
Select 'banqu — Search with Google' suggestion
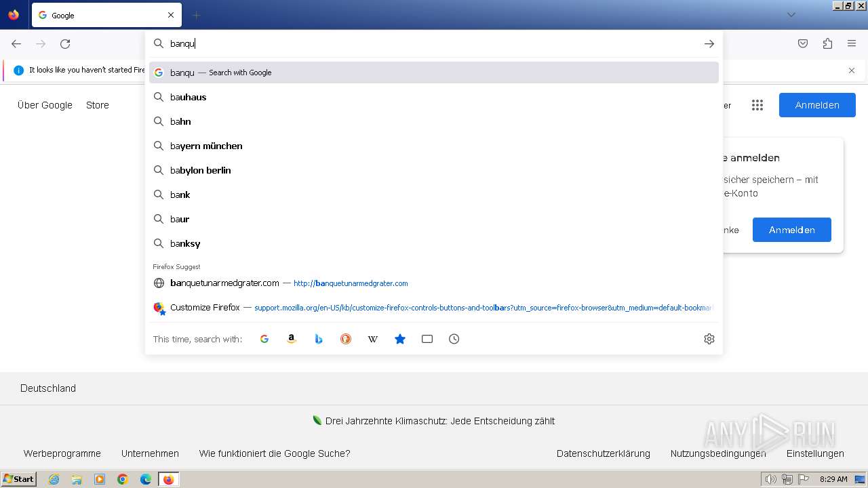point(434,73)
